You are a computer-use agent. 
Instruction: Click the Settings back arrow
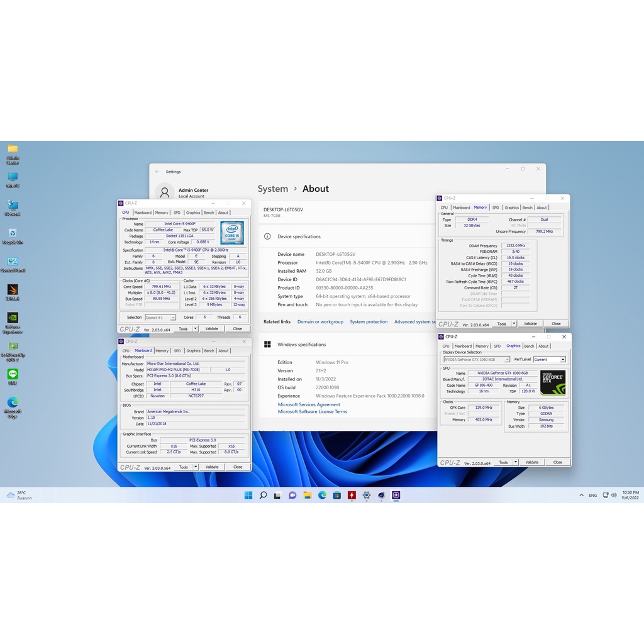(x=157, y=171)
